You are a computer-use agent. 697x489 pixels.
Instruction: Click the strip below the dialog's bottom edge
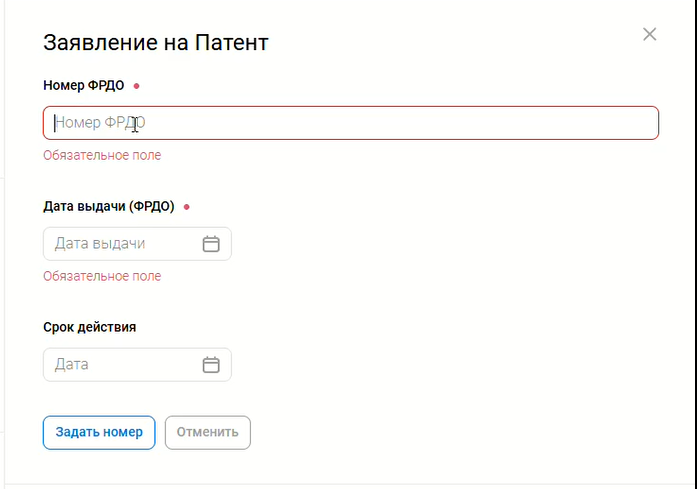[x=350, y=486]
